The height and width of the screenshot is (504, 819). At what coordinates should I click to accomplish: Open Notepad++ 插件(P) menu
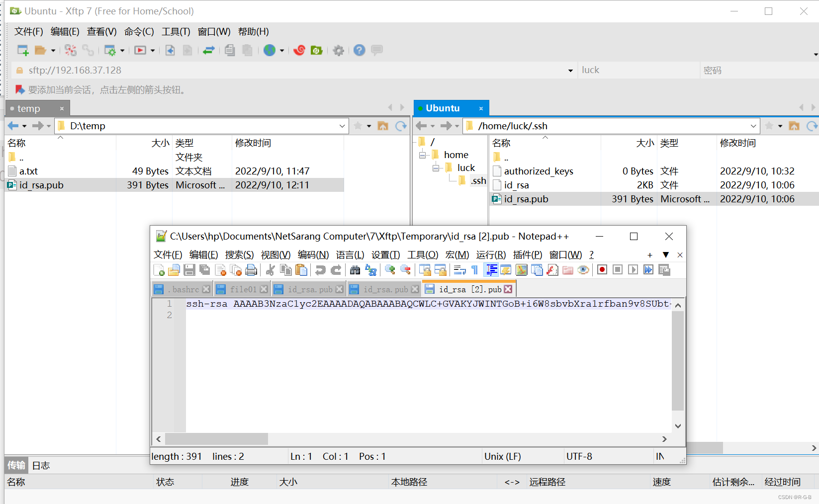coord(528,255)
